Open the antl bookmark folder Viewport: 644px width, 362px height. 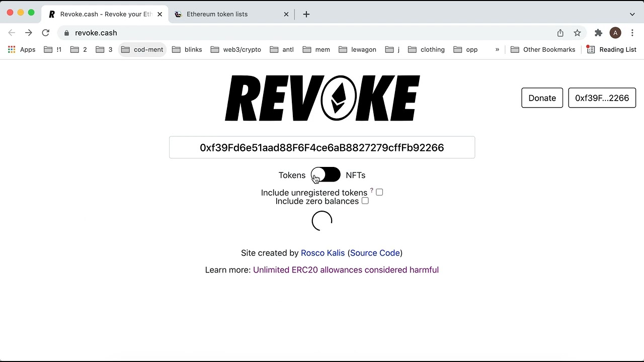click(x=282, y=49)
